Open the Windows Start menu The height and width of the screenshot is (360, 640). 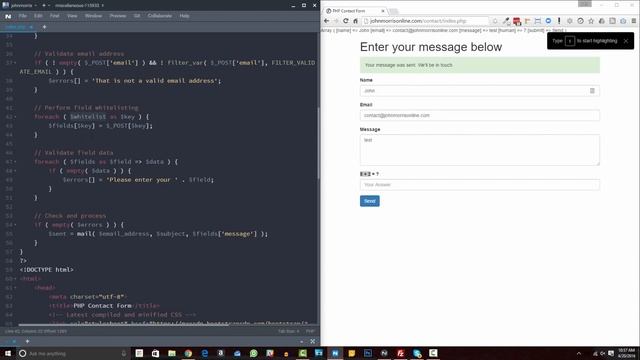[x=8, y=353]
